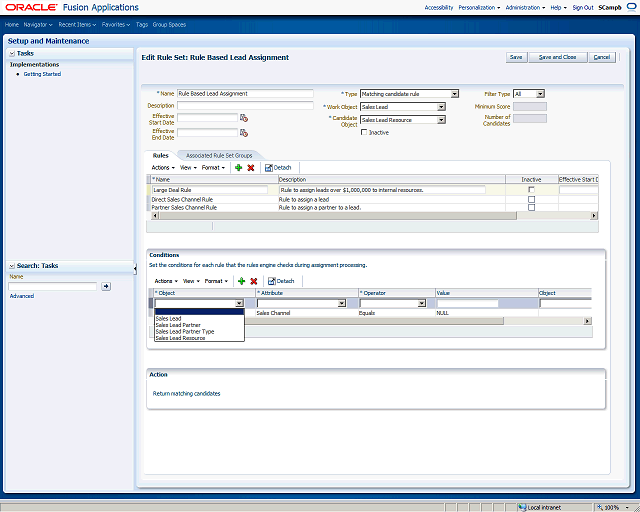This screenshot has width=640, height=512.
Task: Select Sales Lead Partner option
Action: point(178,325)
